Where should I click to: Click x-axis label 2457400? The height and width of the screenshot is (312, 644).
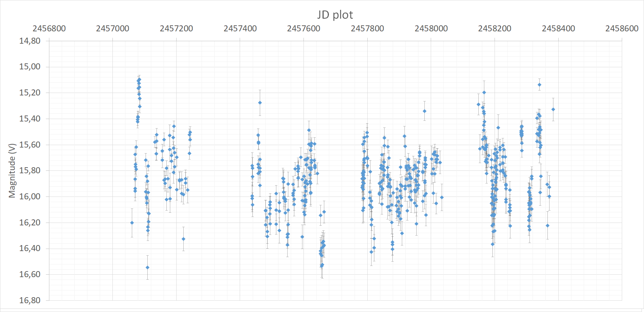point(240,29)
